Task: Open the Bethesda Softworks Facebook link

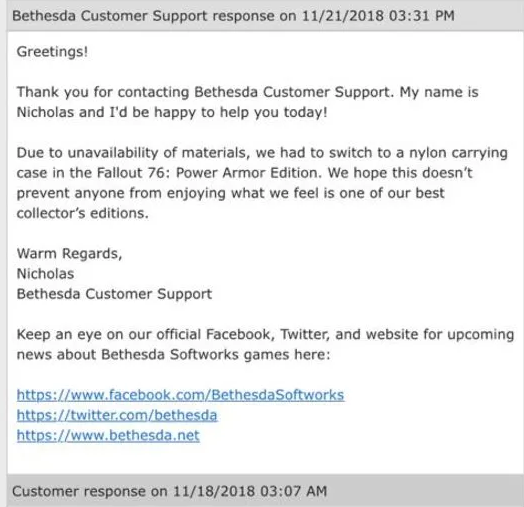Action: click(180, 395)
